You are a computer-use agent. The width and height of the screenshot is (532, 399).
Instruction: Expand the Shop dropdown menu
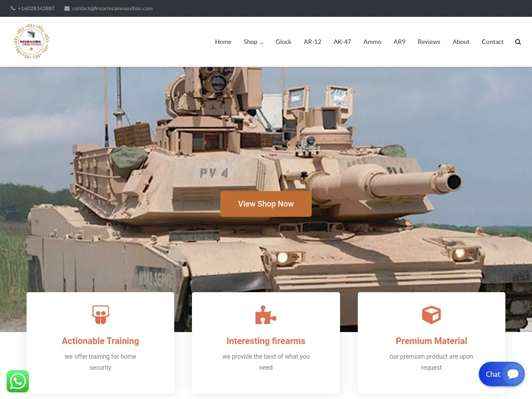click(x=253, y=42)
